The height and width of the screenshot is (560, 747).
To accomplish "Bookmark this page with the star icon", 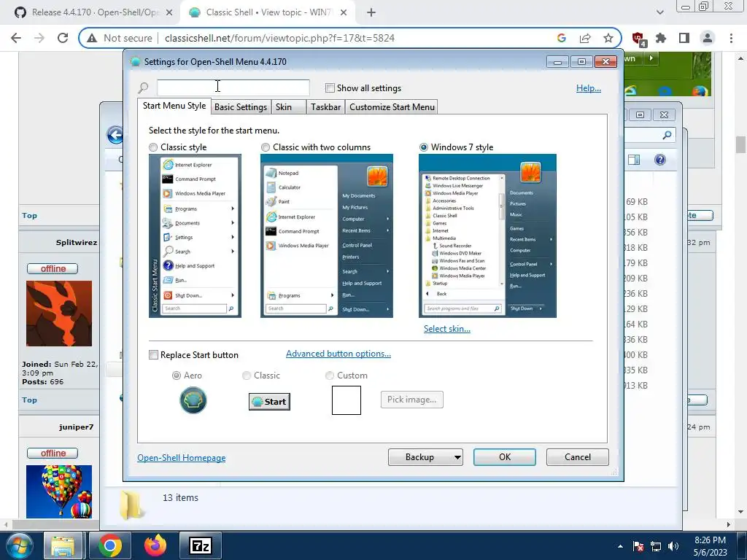I will [608, 38].
